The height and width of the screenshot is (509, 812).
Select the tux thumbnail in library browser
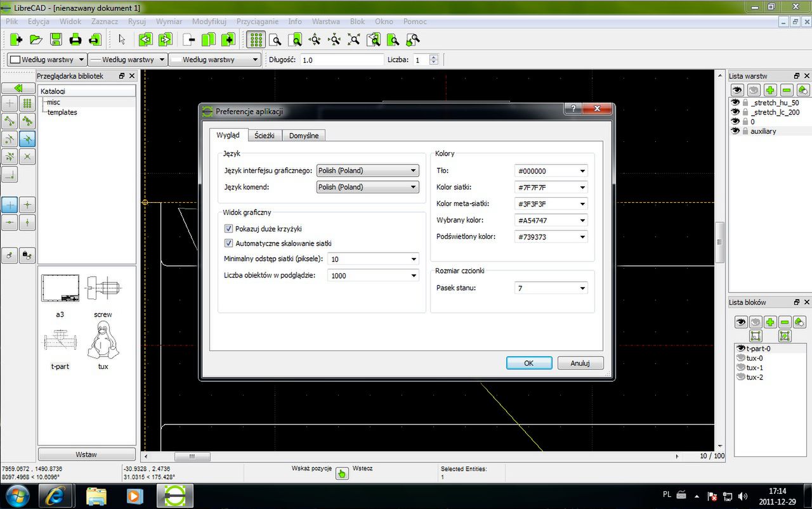pyautogui.click(x=103, y=342)
